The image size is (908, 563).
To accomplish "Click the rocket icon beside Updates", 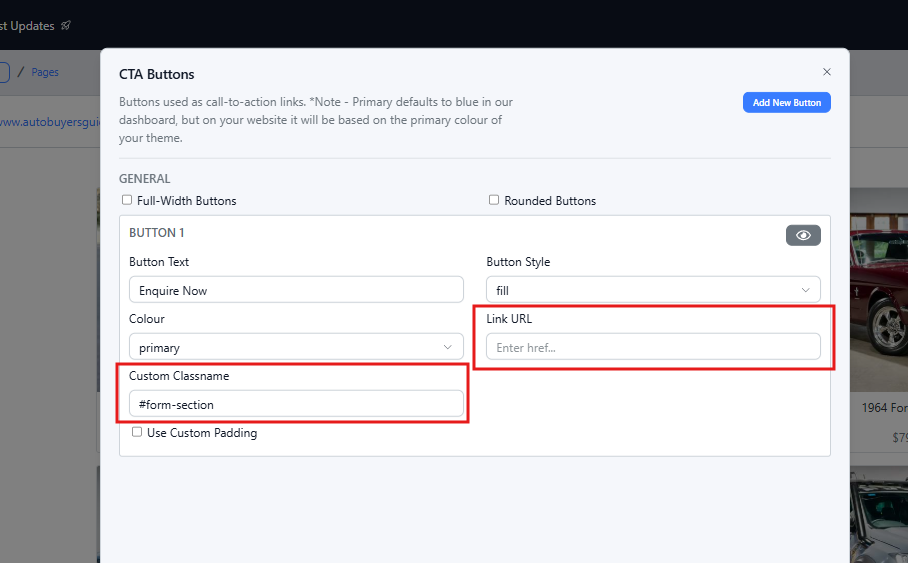I will click(66, 25).
